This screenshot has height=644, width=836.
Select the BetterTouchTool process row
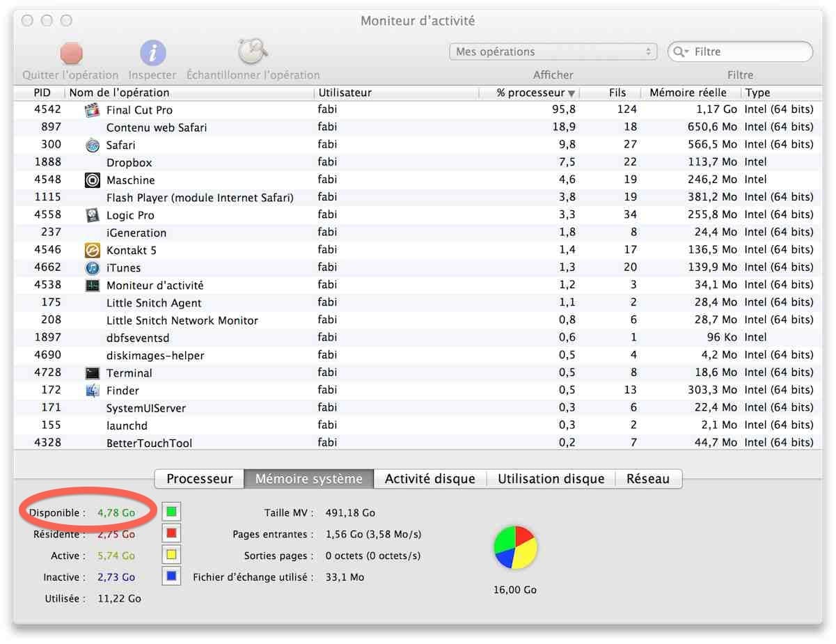tap(418, 443)
